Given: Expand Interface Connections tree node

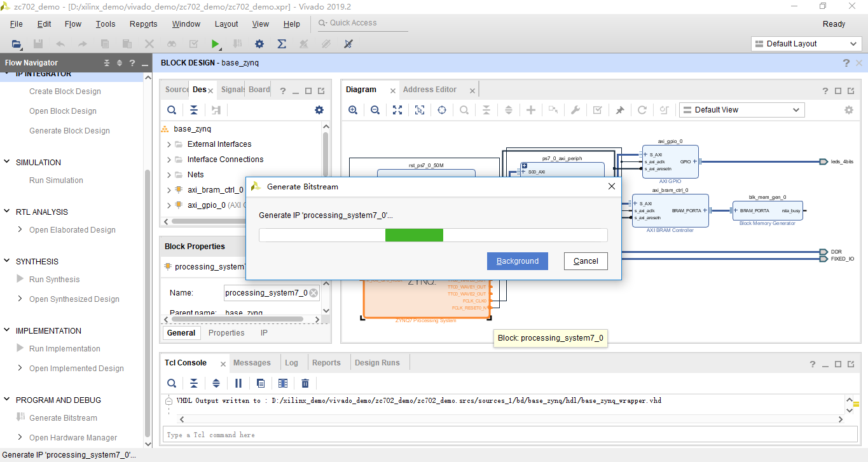Looking at the screenshot, I should coord(169,160).
